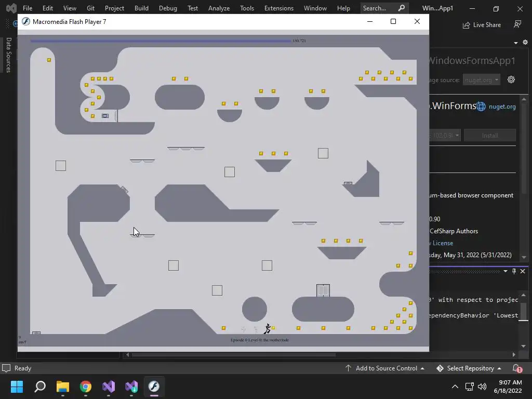Click Select Repository in status bar
The height and width of the screenshot is (399, 532).
point(469,368)
